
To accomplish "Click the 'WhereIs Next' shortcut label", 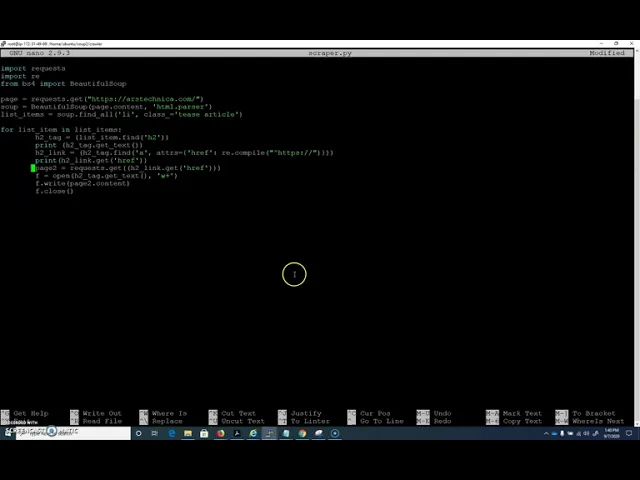I will tap(598, 421).
